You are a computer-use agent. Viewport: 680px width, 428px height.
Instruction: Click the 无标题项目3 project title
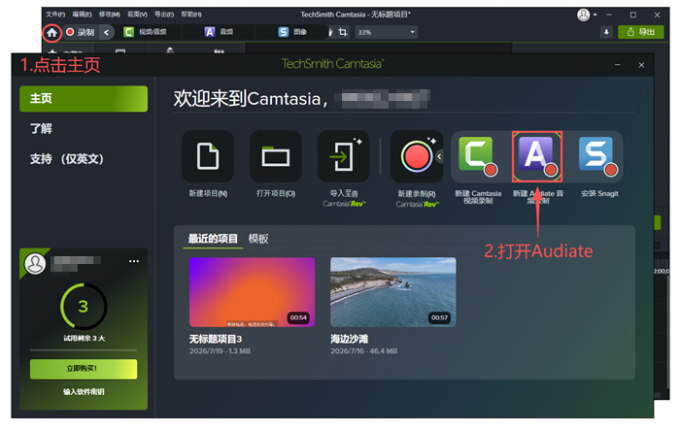click(216, 339)
